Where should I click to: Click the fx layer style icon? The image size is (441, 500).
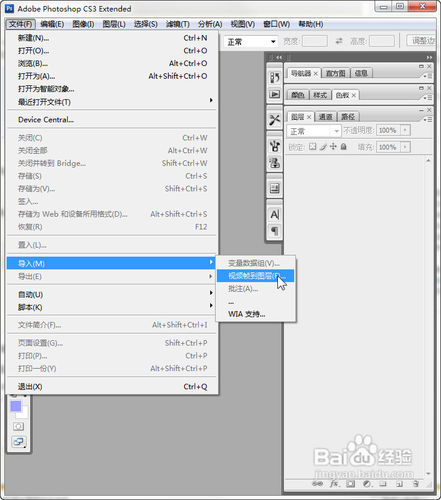334,484
